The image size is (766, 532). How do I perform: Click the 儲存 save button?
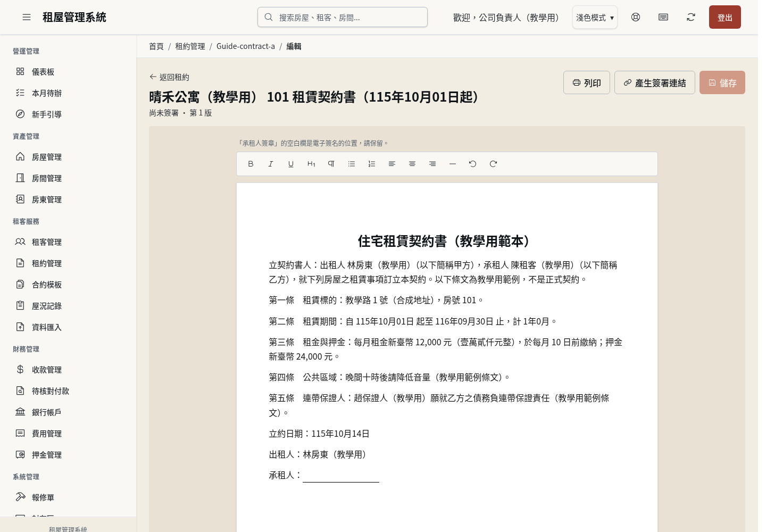722,82
